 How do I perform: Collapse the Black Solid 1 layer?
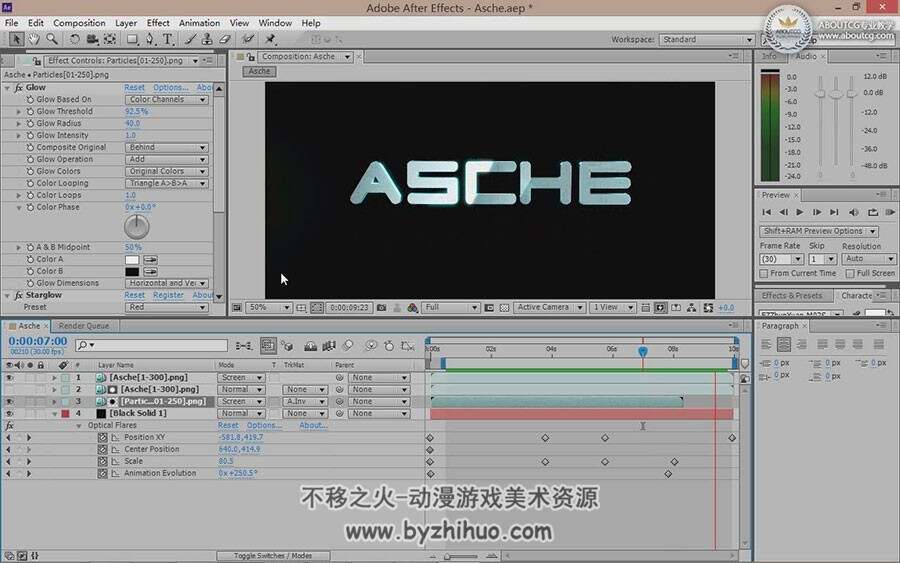point(55,413)
